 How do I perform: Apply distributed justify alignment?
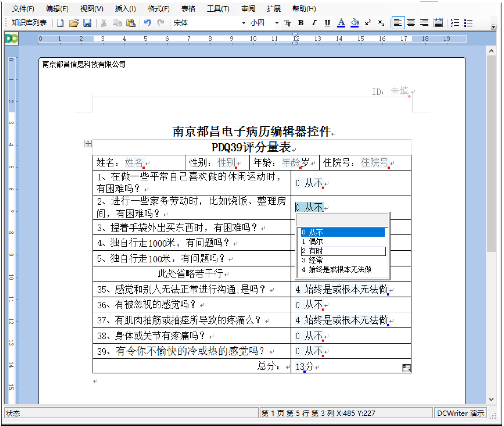pyautogui.click(x=438, y=23)
